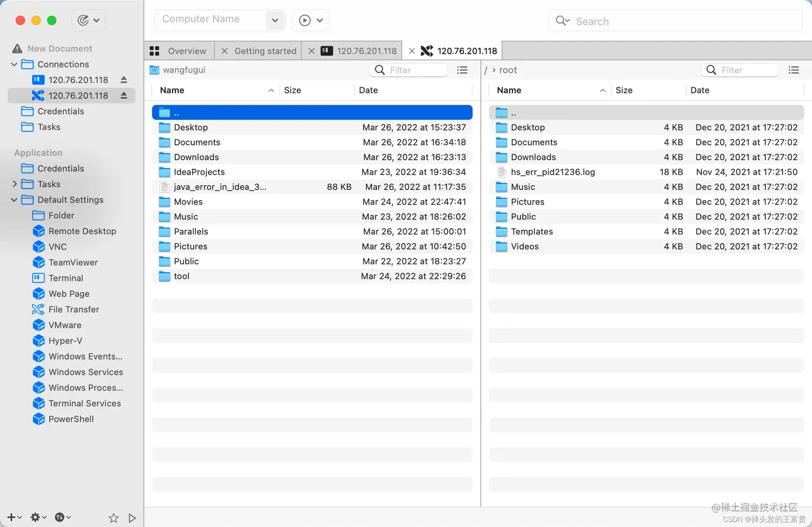This screenshot has height=527, width=812.
Task: Click the root breadcrumb in remote pane
Action: pos(508,70)
